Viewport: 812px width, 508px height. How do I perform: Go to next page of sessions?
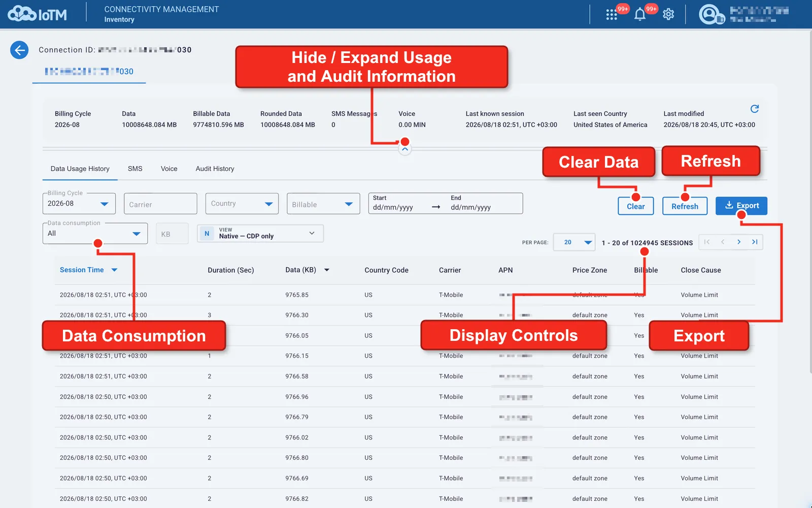739,242
